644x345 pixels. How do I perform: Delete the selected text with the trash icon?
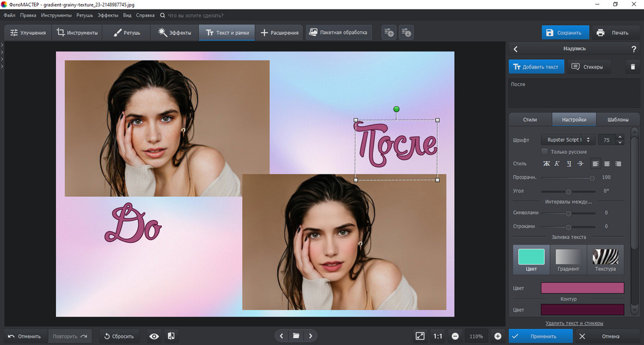coord(632,66)
